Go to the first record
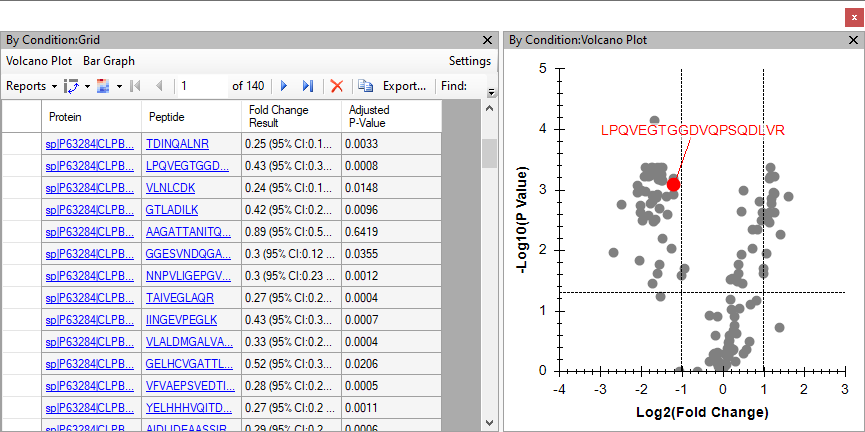 click(x=135, y=86)
